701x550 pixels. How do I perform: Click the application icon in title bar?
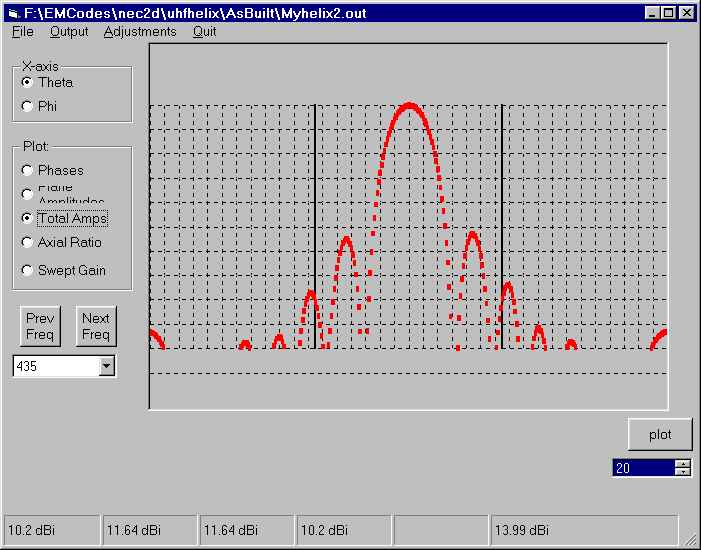point(13,13)
